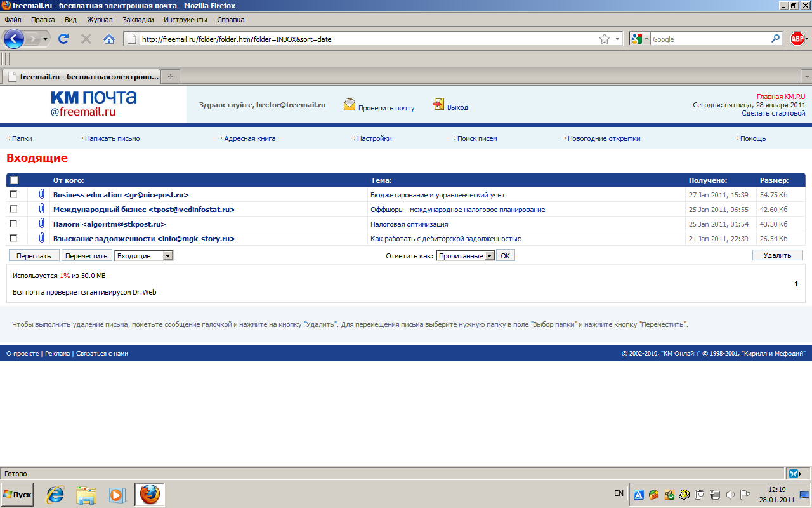
Task: Open Windows Media Player from the taskbar
Action: tap(117, 495)
